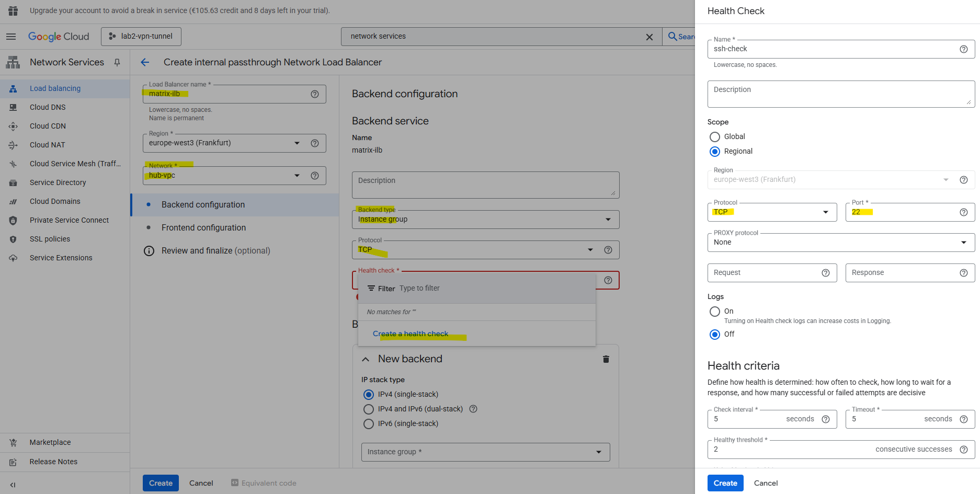Click the health check Description field
This screenshot has height=494, width=980.
point(840,94)
